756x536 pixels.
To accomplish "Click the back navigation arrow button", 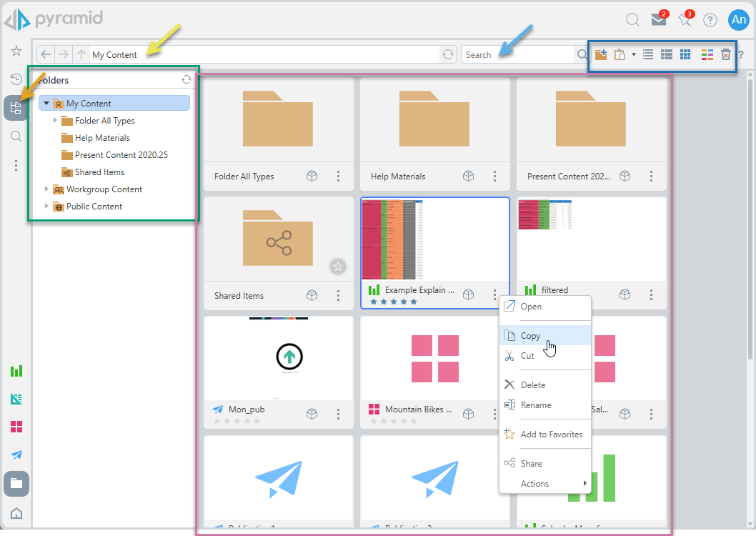I will 46,54.
